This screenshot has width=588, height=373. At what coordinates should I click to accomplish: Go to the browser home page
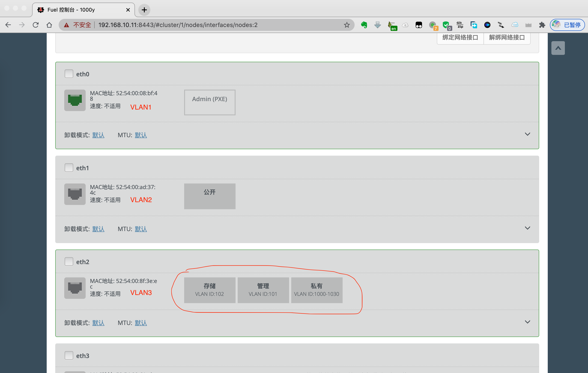tap(49, 25)
